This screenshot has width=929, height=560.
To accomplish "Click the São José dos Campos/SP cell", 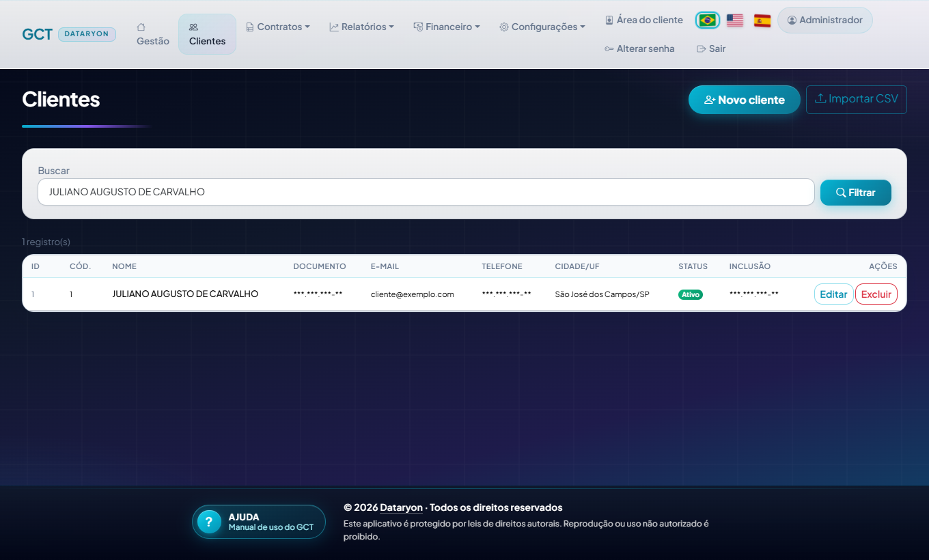I will point(602,294).
